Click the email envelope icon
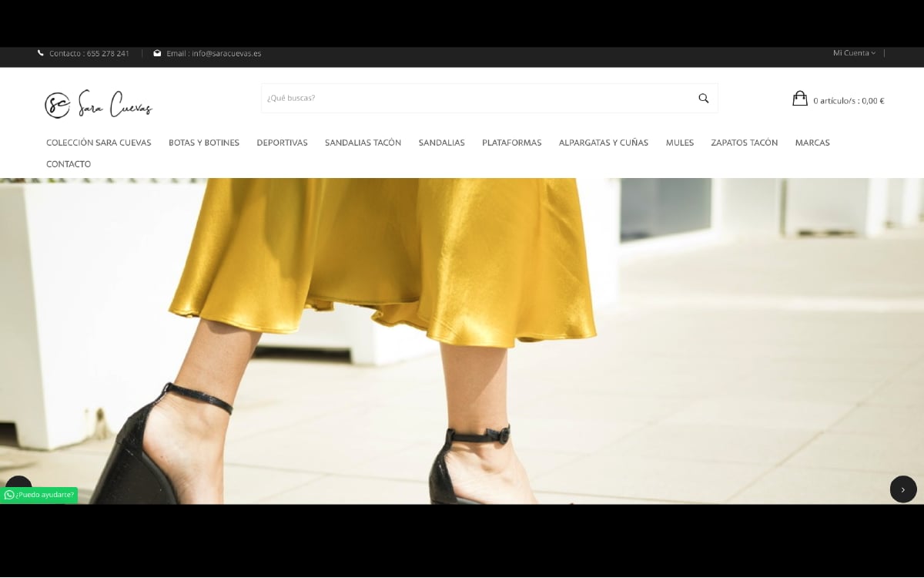Screen dimensions: 924x578 point(157,53)
